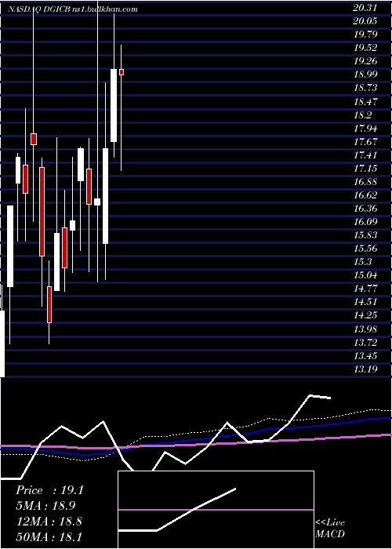Select the 16.62 price axis label
This screenshot has height=549, width=392.
[x=365, y=195]
